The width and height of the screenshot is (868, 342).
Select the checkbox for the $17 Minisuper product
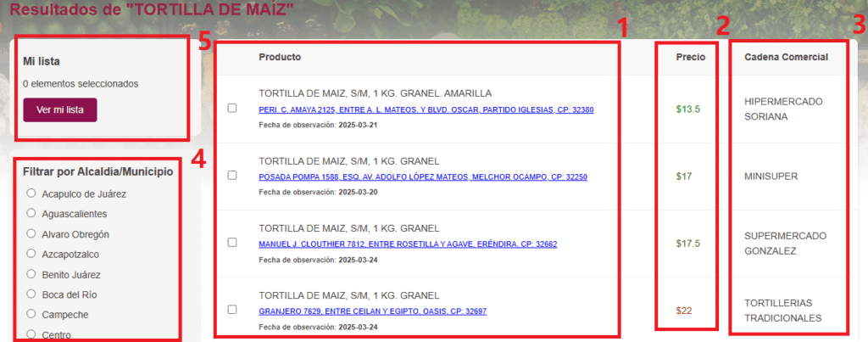(232, 176)
